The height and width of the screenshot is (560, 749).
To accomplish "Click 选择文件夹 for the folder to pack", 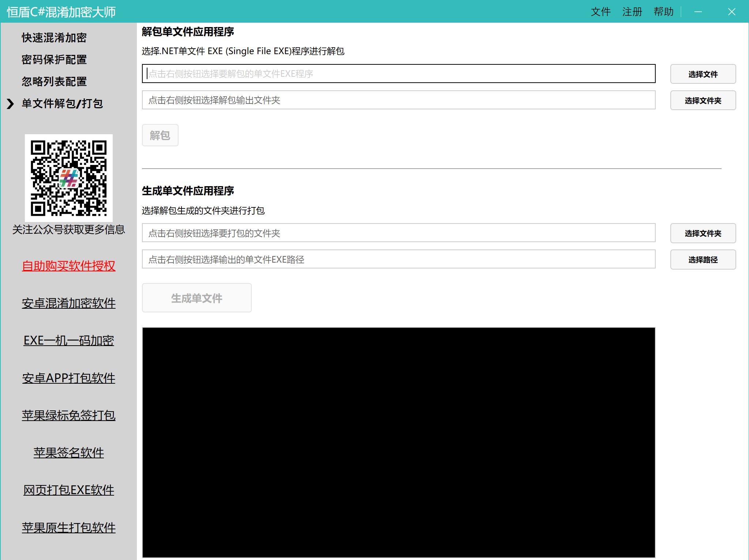I will pos(703,233).
